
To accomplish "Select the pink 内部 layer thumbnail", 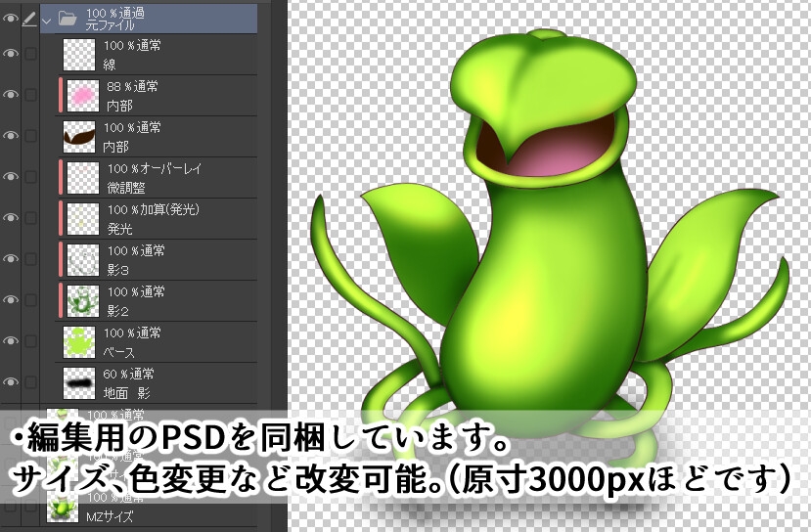I will click(83, 96).
